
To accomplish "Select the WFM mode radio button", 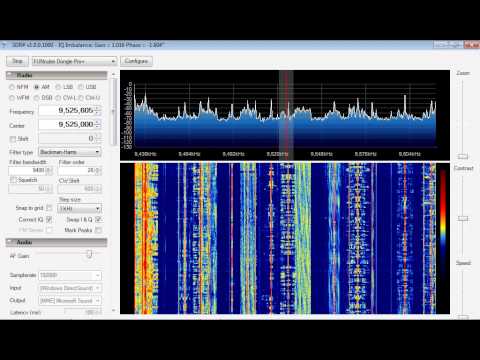I will click(12, 98).
